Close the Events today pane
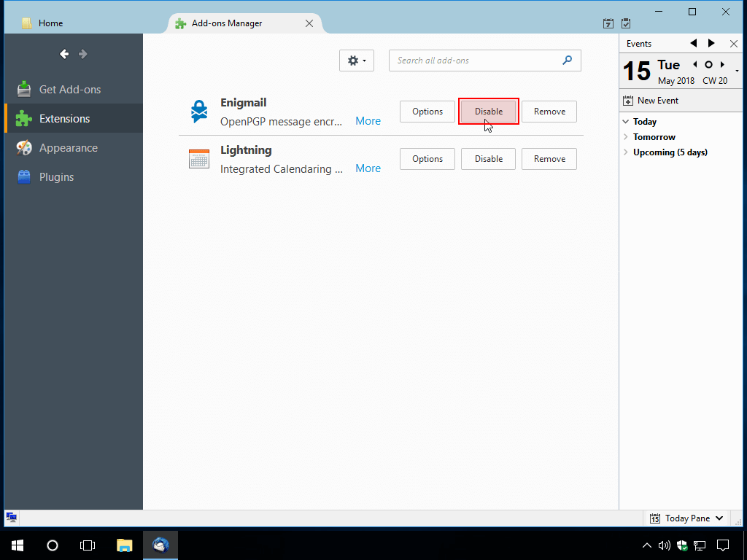The height and width of the screenshot is (560, 747). click(x=733, y=44)
